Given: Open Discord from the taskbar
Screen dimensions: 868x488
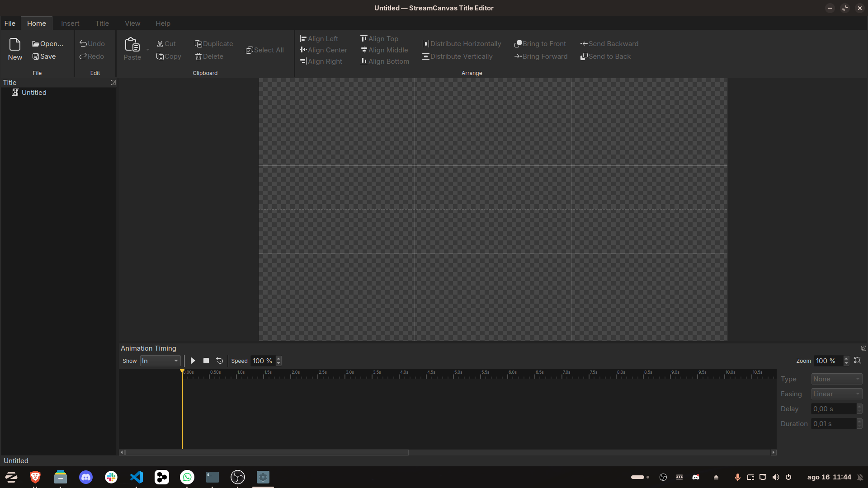Looking at the screenshot, I should [86, 477].
